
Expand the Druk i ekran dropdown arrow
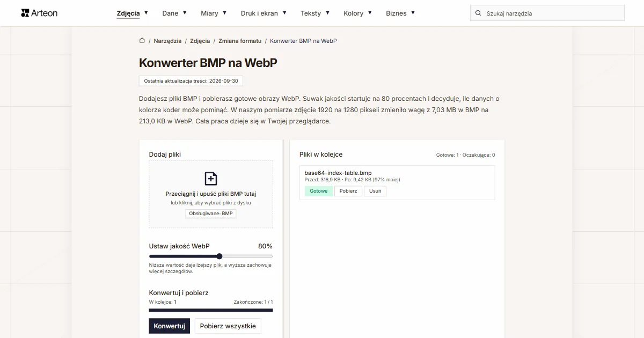[284, 13]
